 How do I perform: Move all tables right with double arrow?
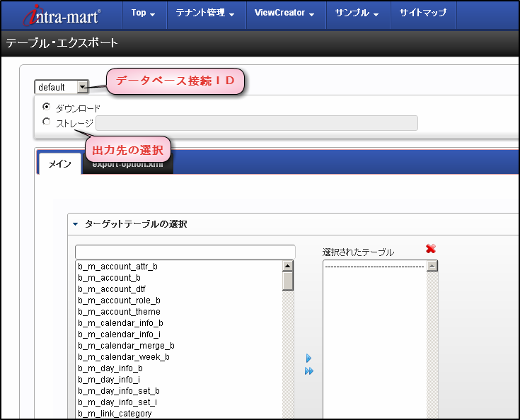(x=308, y=371)
